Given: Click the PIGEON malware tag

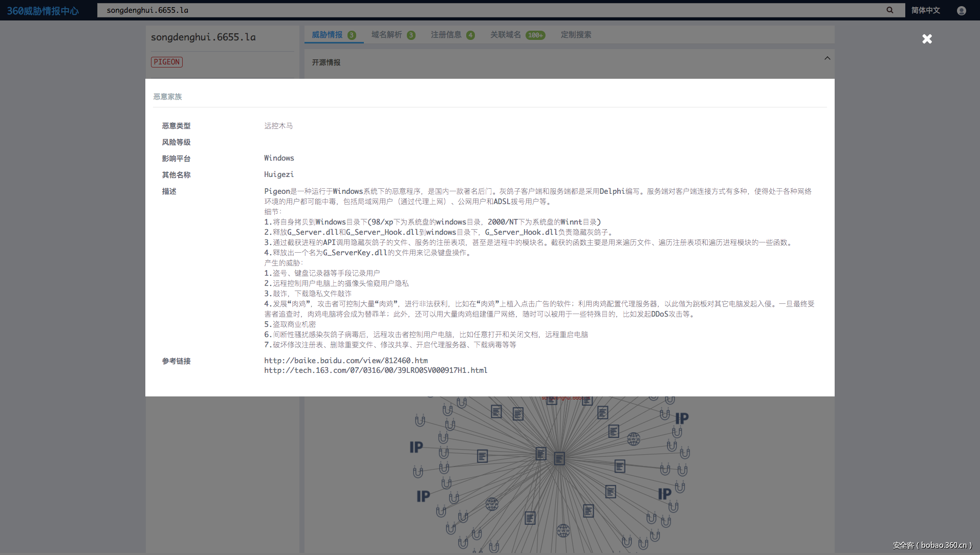Looking at the screenshot, I should click(167, 61).
